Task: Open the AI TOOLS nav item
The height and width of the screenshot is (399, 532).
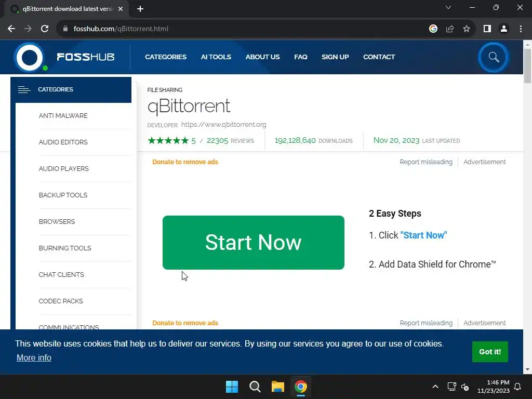Action: coord(216,57)
